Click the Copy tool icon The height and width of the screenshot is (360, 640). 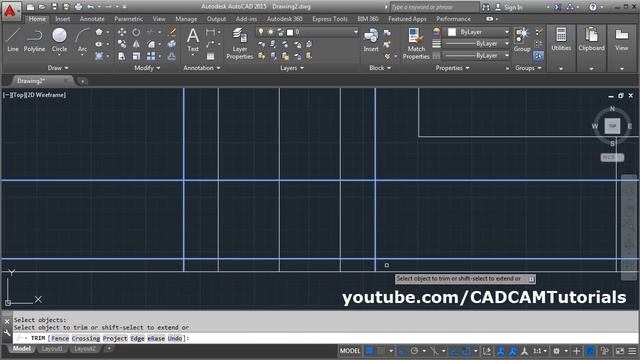(122, 44)
